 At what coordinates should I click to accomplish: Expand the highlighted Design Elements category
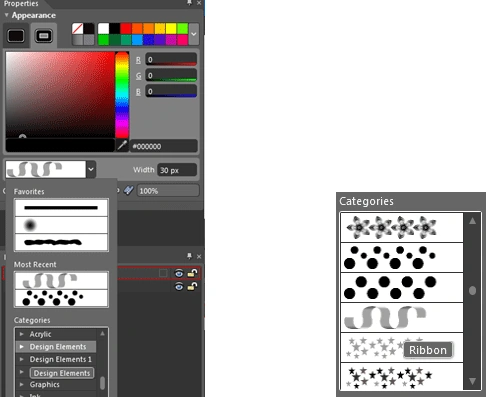tap(22, 347)
